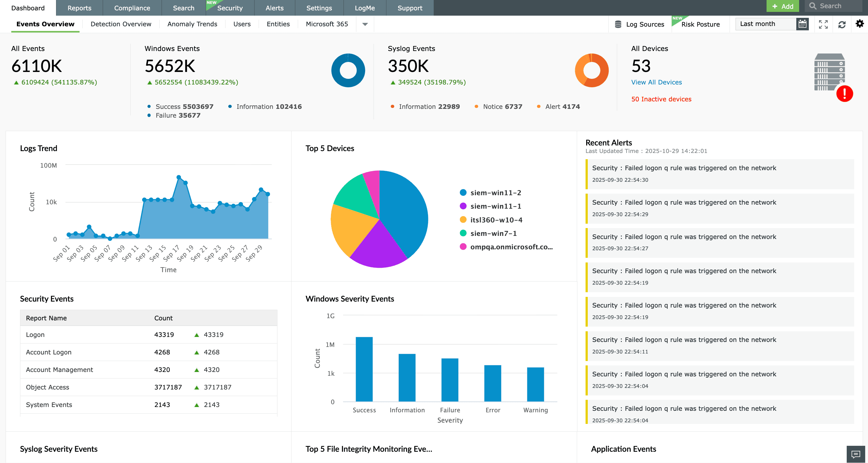Click the 50 Inactive devices link

661,99
